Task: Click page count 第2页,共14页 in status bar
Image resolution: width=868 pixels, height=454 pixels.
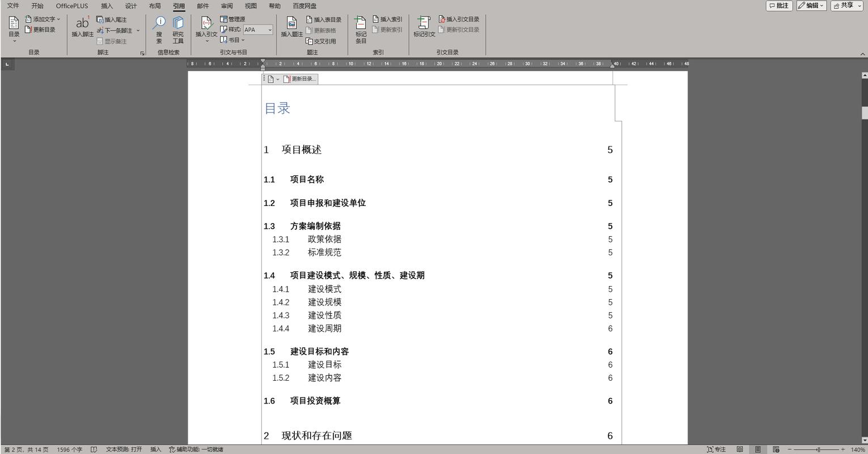Action: coord(26,449)
